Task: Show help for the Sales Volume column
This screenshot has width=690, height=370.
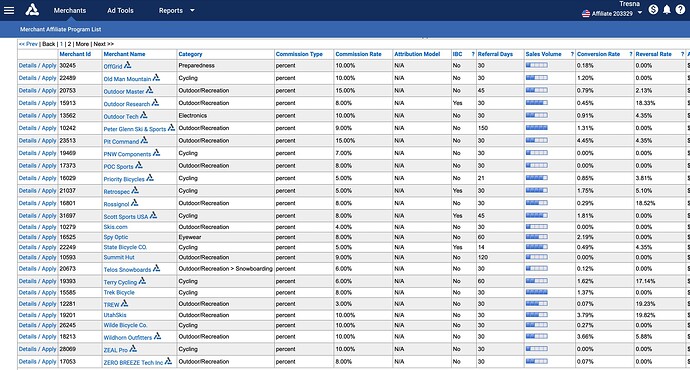Action: coord(572,54)
